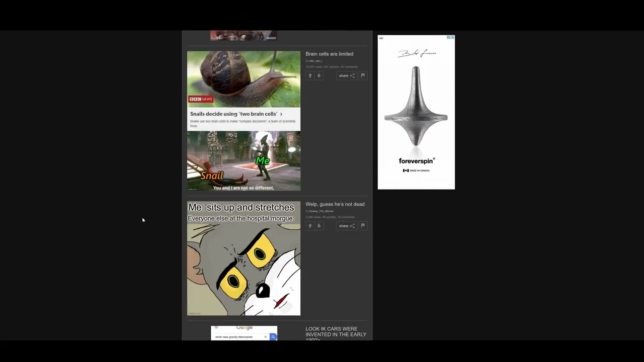Open the Google gravity search meme thumbnail
This screenshot has height=362, width=644.
click(x=244, y=333)
